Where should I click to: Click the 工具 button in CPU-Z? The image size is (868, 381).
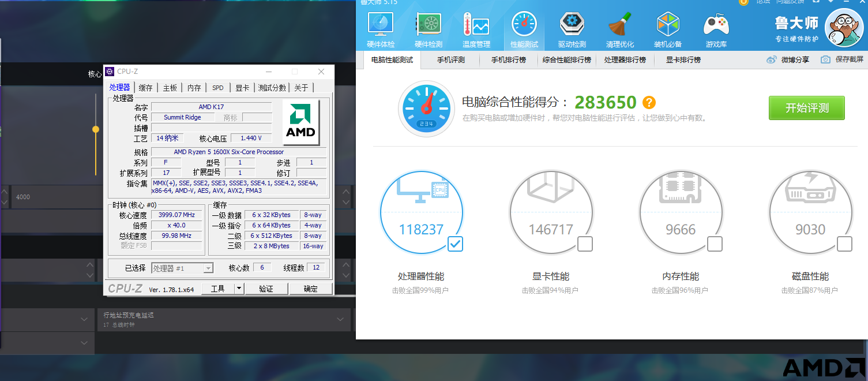pyautogui.click(x=218, y=289)
